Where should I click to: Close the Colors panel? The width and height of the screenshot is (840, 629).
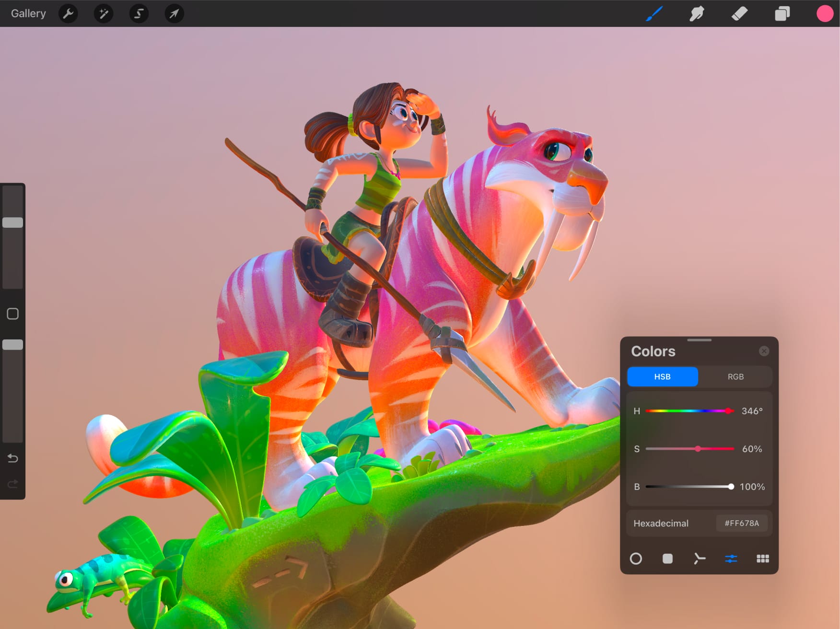(x=764, y=351)
